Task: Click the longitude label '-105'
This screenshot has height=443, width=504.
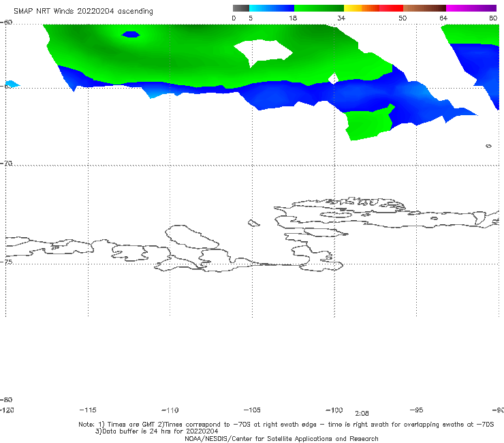Action: point(252,410)
